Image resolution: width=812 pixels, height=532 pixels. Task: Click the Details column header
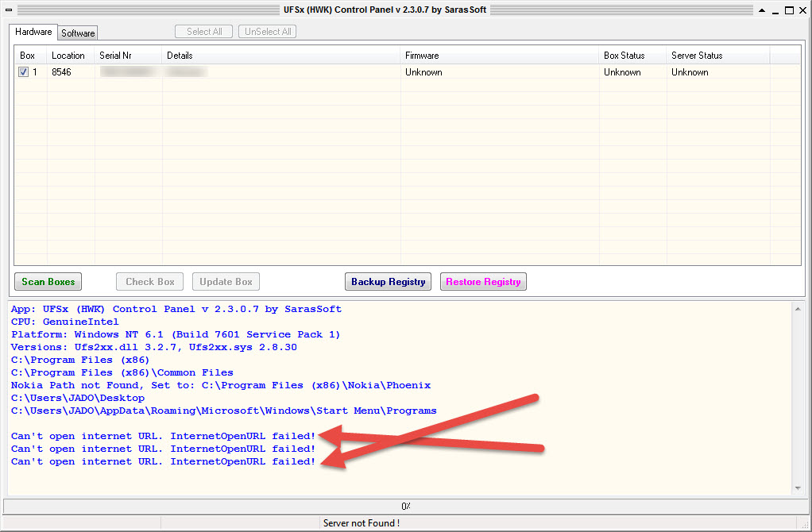(281, 56)
